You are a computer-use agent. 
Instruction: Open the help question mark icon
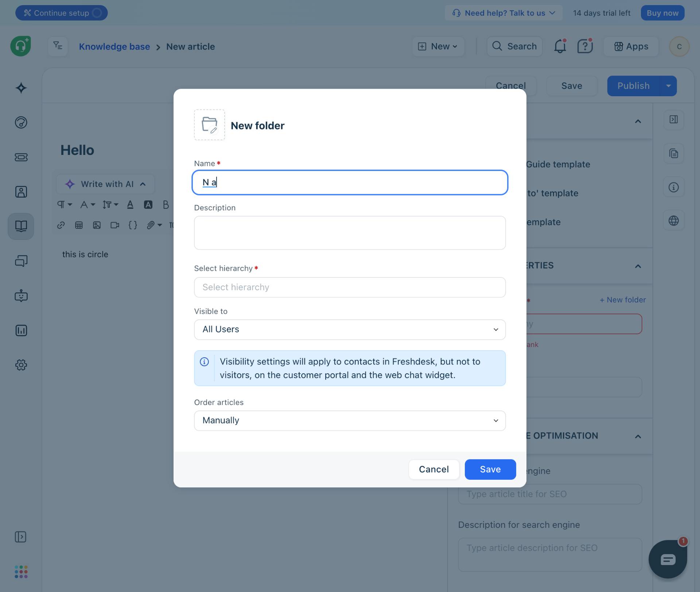point(585,46)
